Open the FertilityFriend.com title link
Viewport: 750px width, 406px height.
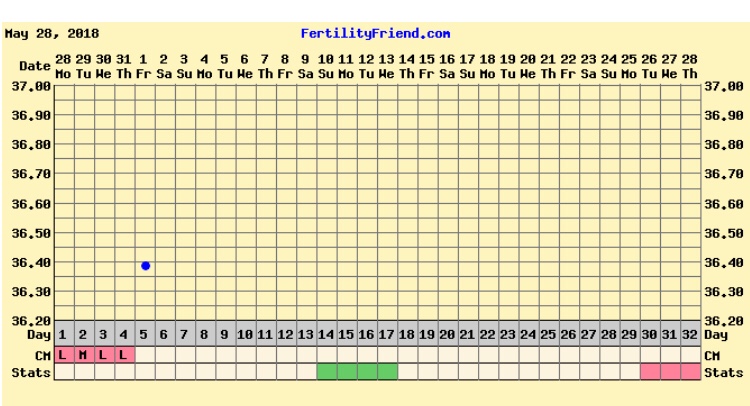click(x=375, y=34)
